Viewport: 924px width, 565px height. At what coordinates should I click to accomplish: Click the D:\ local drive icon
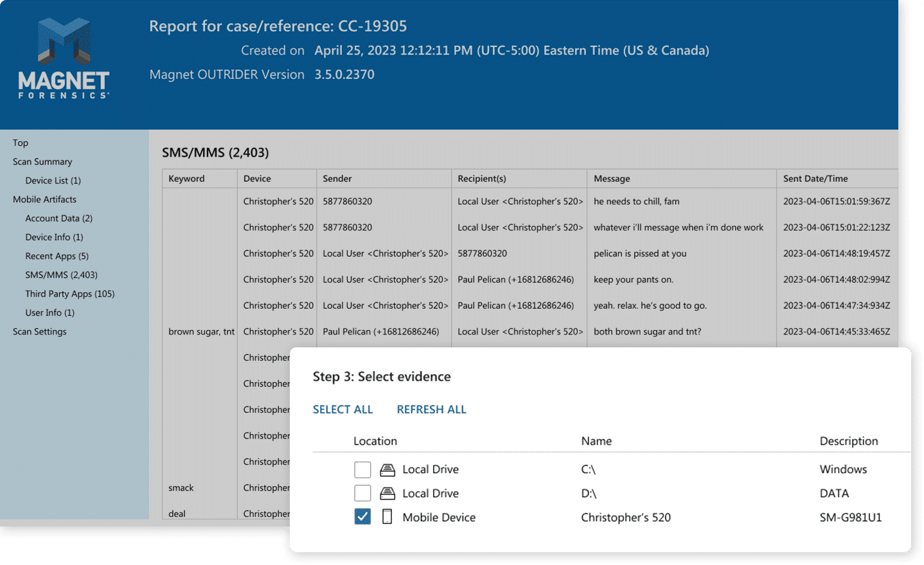[x=387, y=494]
